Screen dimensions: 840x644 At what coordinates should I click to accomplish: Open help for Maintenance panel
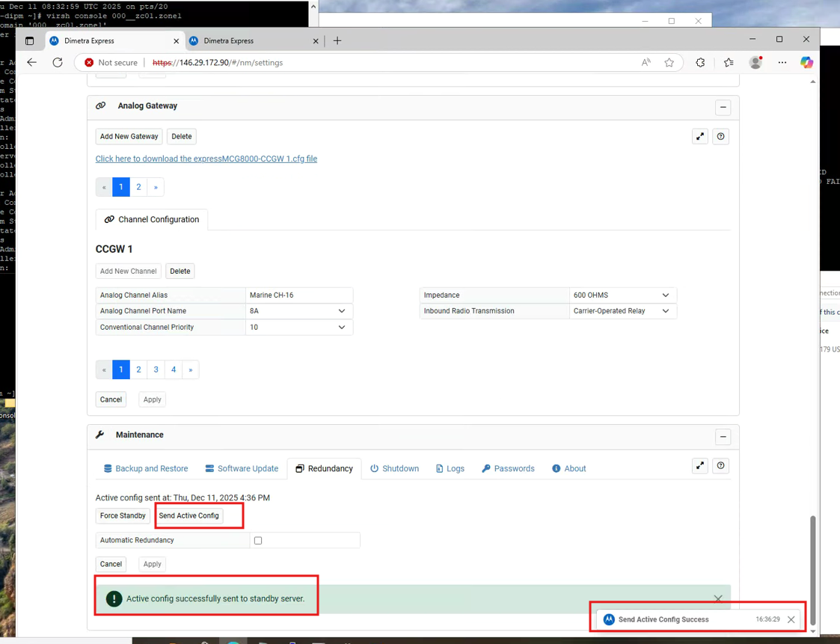click(720, 465)
